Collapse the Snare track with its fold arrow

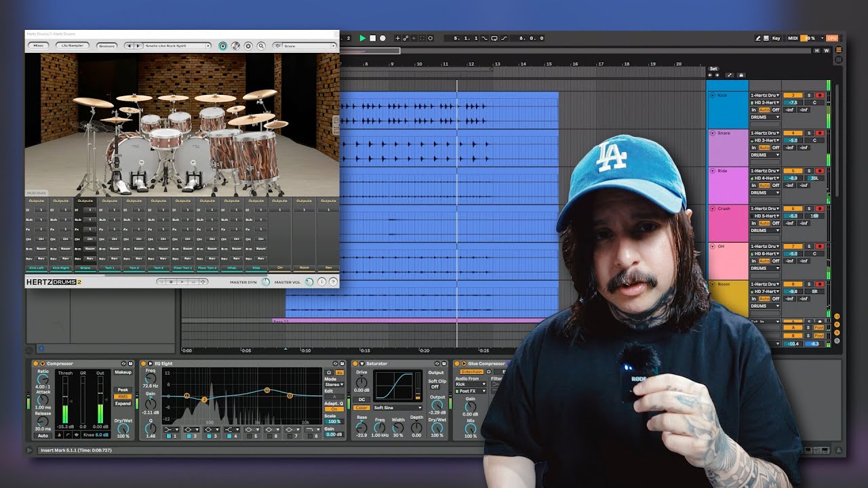click(x=713, y=134)
